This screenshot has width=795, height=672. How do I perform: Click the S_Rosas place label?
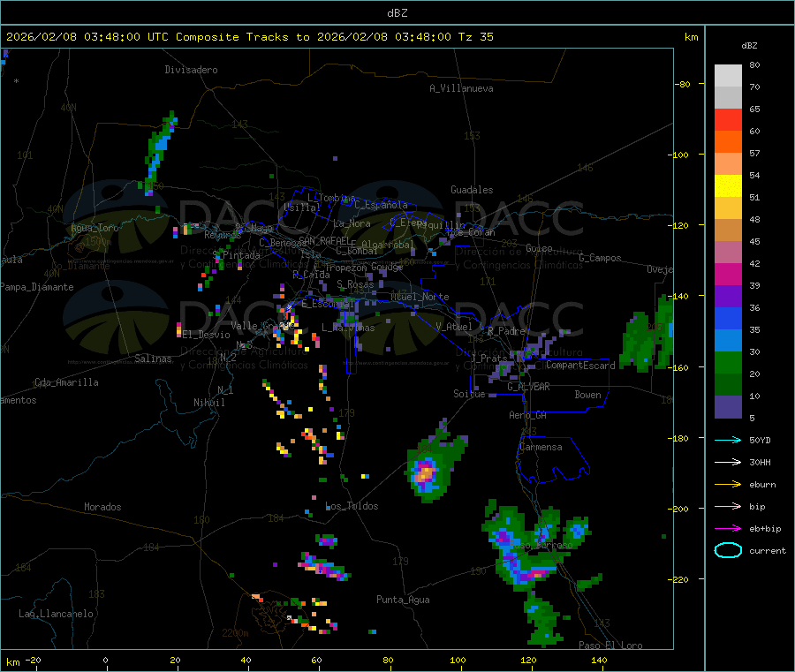[355, 284]
